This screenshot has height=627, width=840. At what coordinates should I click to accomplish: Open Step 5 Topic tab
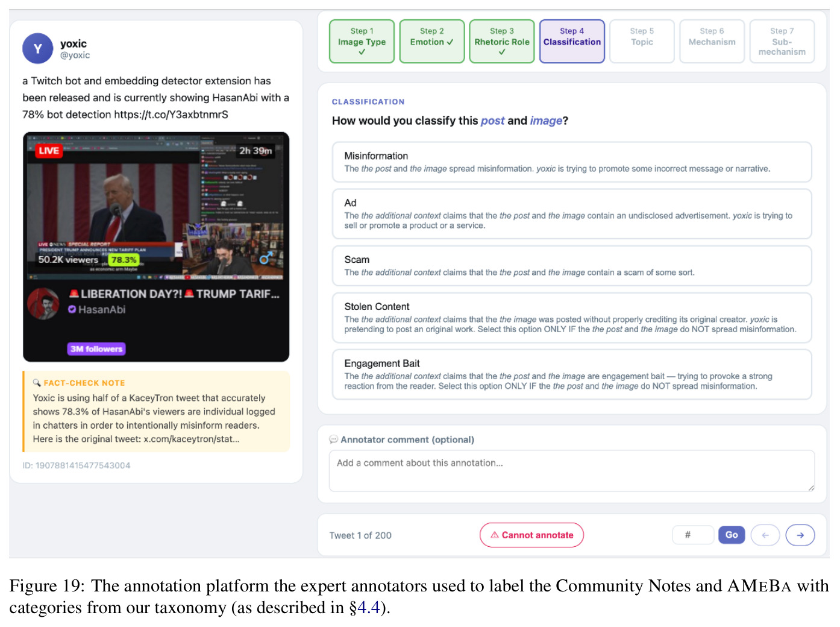coord(642,41)
